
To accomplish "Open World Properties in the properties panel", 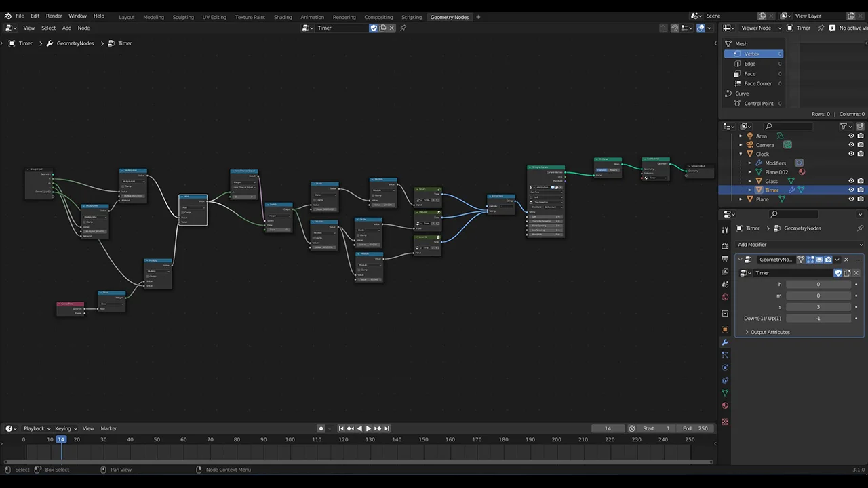I will point(725,297).
